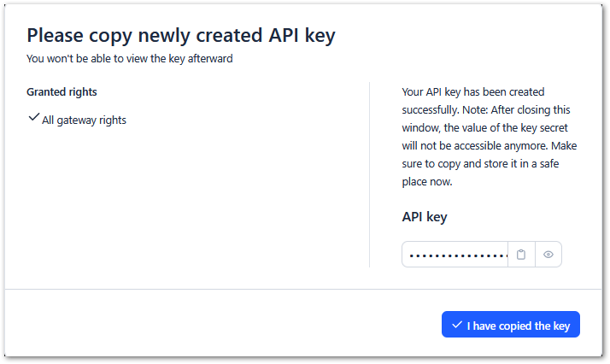610x364 pixels.
Task: Click the Your API key has been created line
Action: coord(473,91)
